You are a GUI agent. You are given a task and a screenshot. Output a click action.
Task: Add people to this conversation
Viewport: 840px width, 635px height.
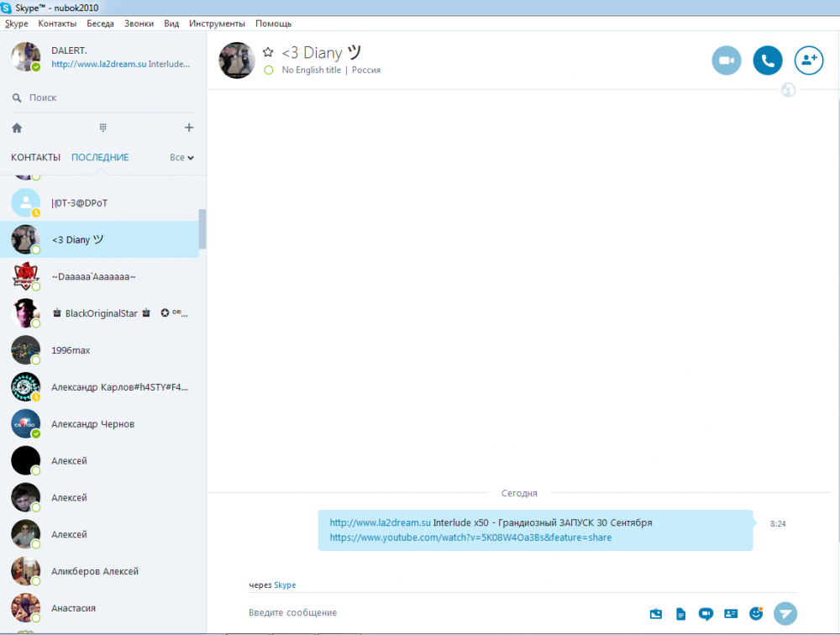pyautogui.click(x=808, y=60)
